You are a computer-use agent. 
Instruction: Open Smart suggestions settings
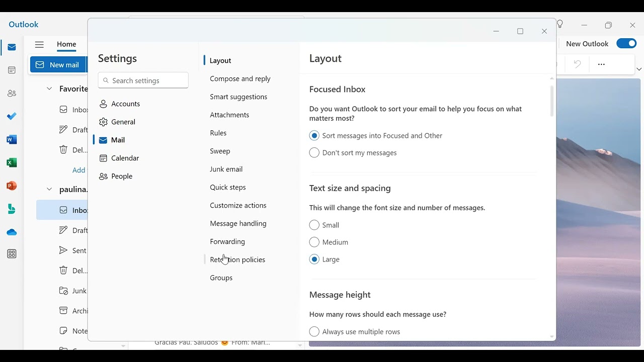[238, 97]
